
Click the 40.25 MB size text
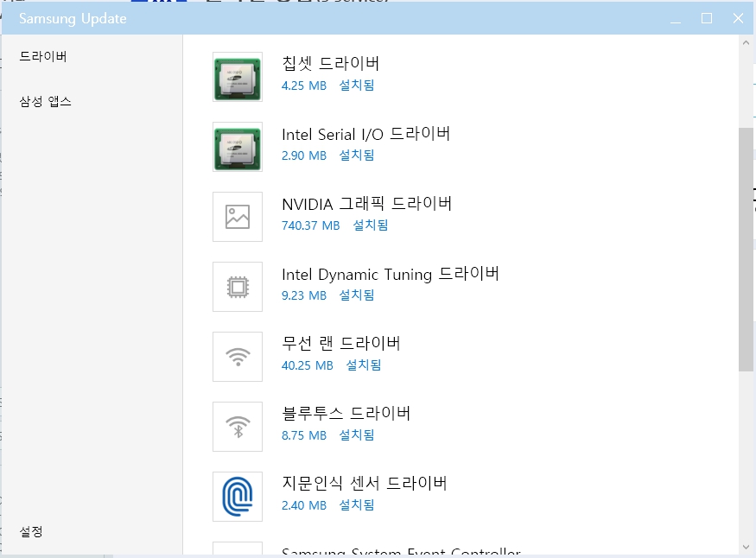tap(307, 365)
